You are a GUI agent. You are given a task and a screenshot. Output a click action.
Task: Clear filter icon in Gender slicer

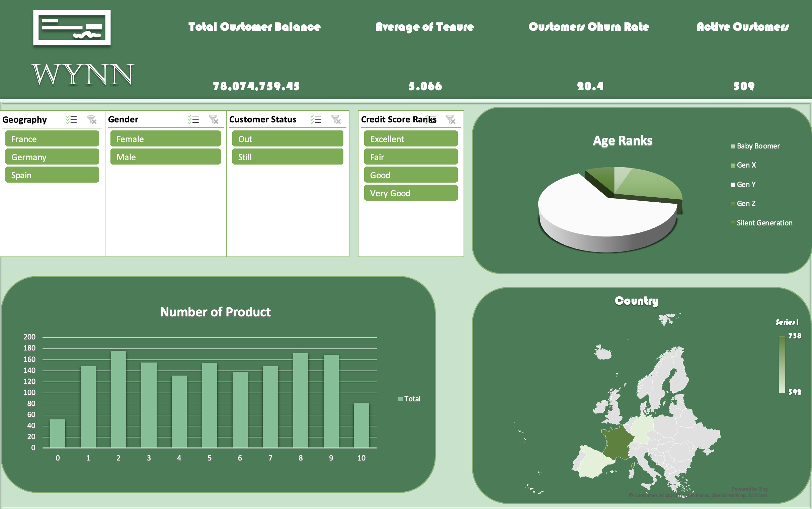click(x=214, y=119)
